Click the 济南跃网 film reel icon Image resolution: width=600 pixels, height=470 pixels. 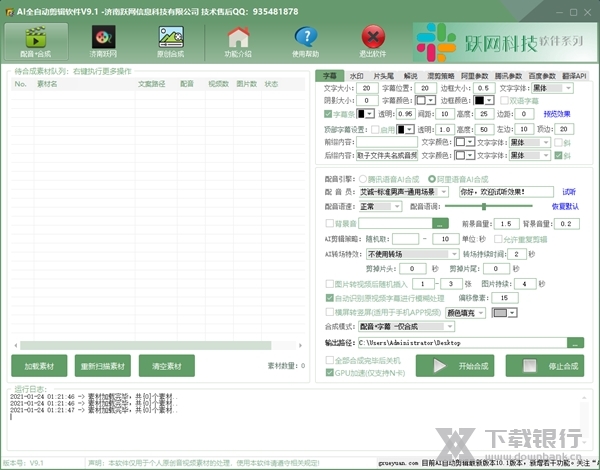[103, 37]
